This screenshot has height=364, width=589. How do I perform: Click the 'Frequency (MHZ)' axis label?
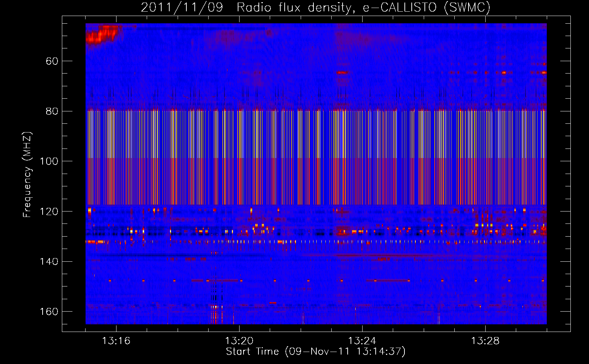coord(27,175)
